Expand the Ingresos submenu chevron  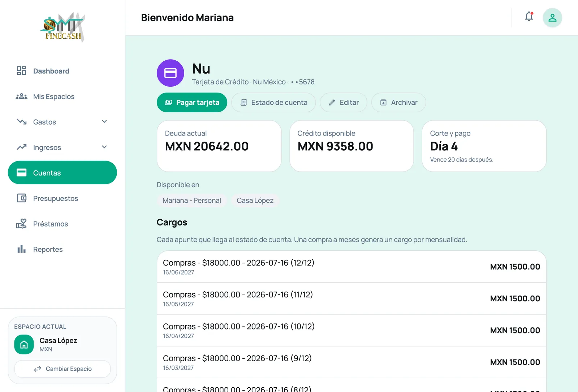104,147
